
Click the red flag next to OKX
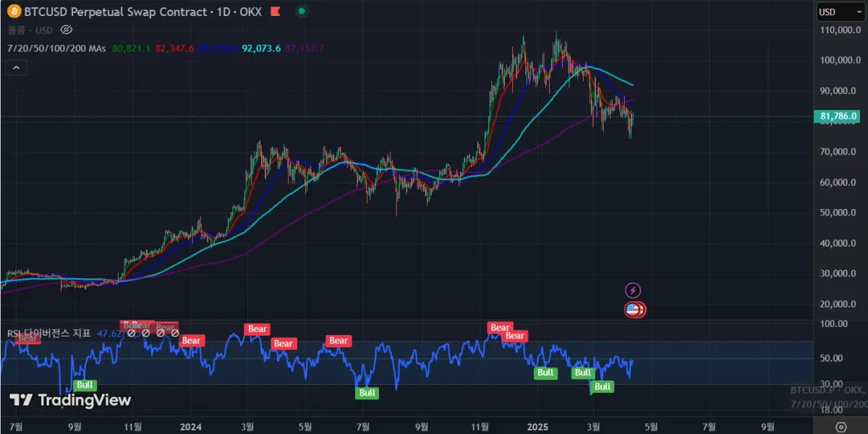pos(275,12)
